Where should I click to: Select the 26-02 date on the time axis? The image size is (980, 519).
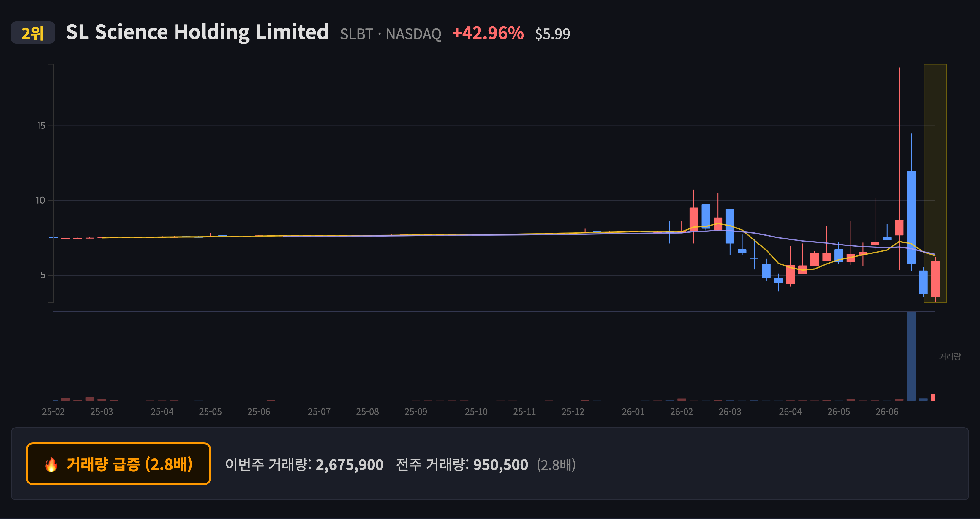pyautogui.click(x=682, y=411)
